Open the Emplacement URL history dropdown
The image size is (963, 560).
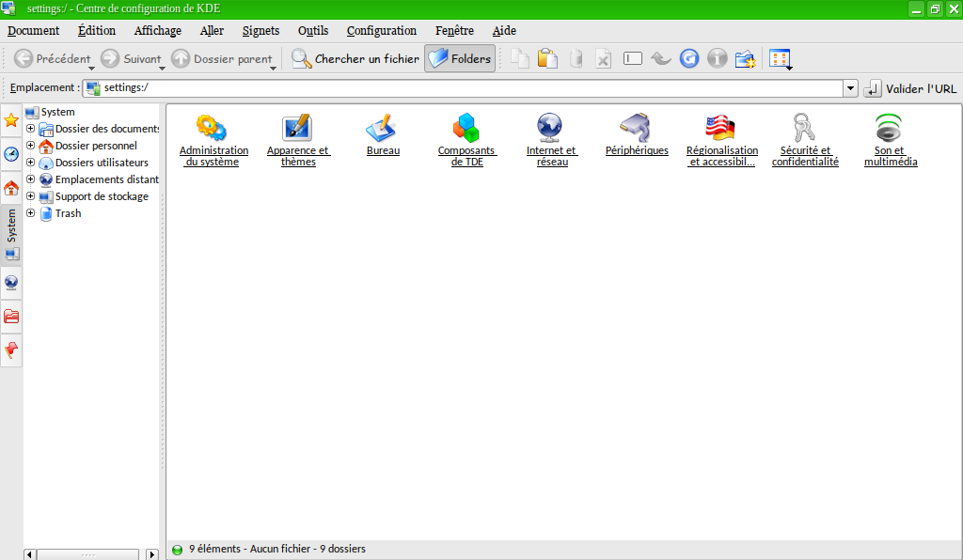click(x=850, y=88)
